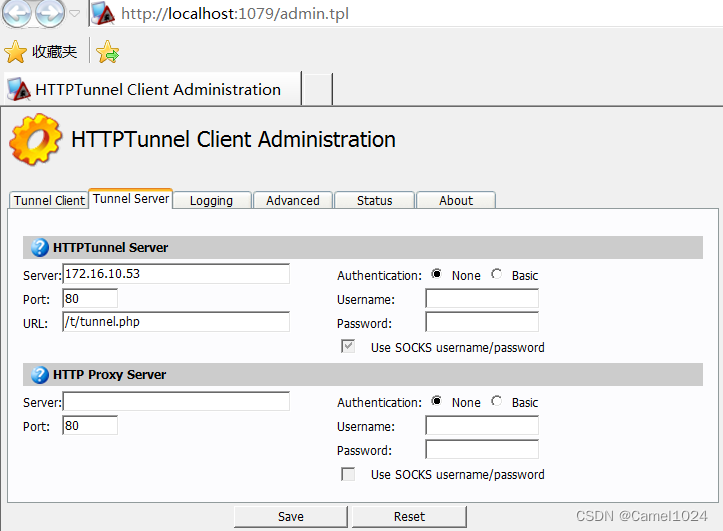Click the browser Back arrow button
Image resolution: width=723 pixels, height=531 pixels.
17,13
